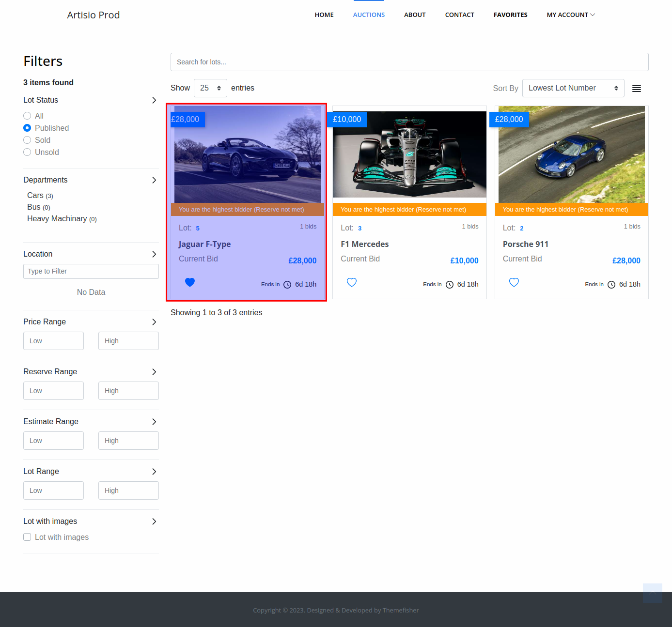Click the £10,000 price badge on F1 Mercedes
Screen dimensions: 672x627
tap(347, 120)
